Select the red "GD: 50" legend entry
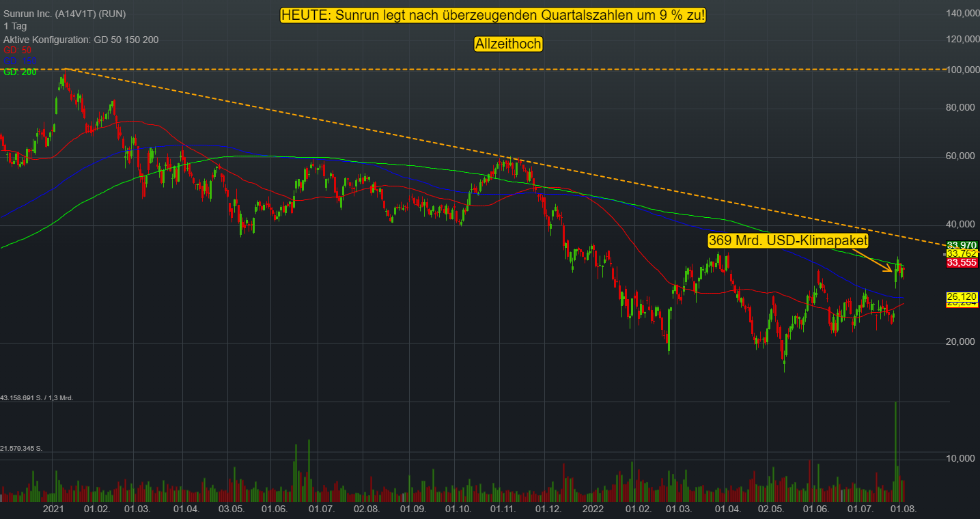This screenshot has height=519, width=980. (x=18, y=51)
